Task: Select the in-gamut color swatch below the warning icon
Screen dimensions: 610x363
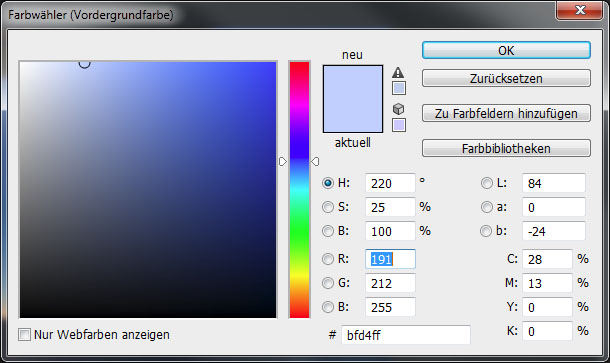Action: (x=399, y=88)
